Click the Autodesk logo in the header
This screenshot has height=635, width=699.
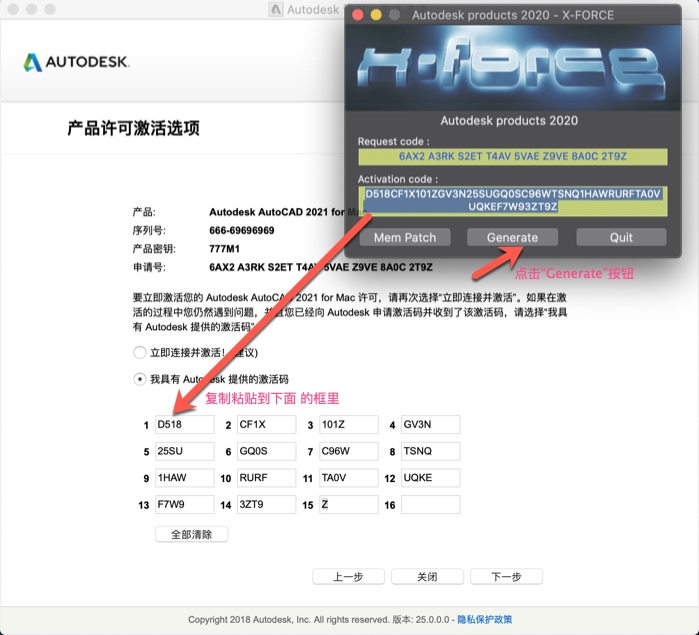pos(76,62)
